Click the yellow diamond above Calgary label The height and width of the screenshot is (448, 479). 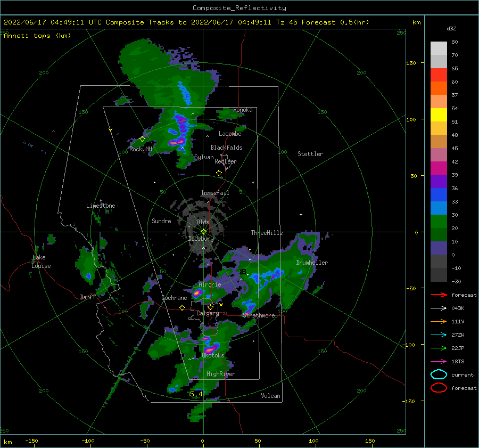(x=210, y=307)
